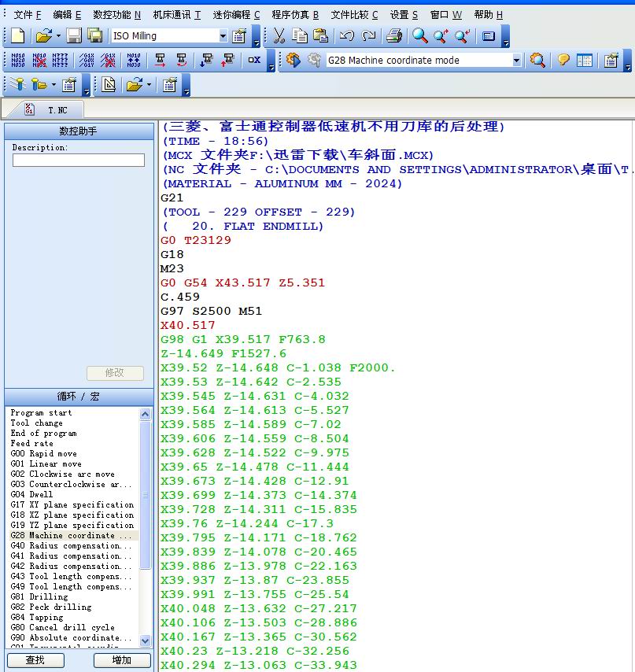635x672 pixels.
Task: Select 'Program start' in the macro list
Action: (41, 412)
